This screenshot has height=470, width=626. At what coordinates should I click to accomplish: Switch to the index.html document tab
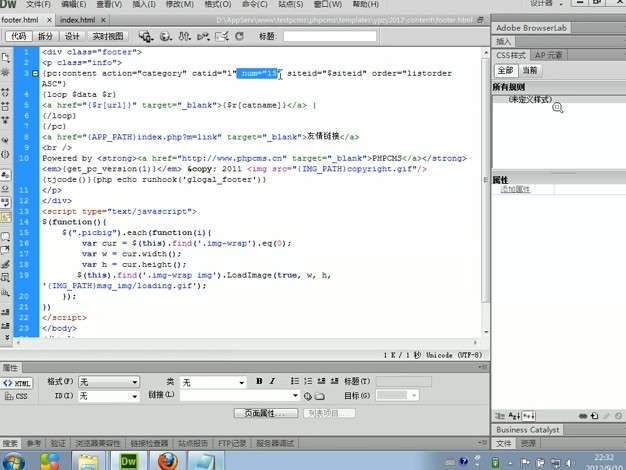point(77,19)
